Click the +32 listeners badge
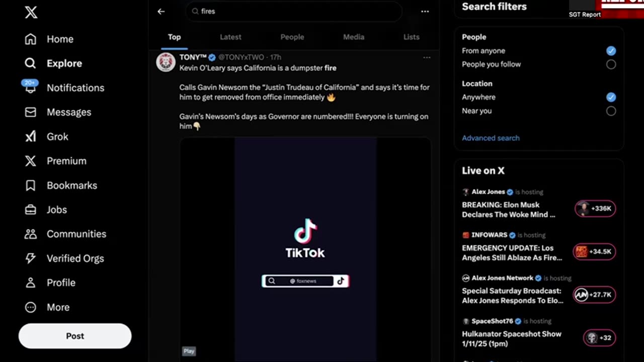The height and width of the screenshot is (362, 644). click(599, 338)
